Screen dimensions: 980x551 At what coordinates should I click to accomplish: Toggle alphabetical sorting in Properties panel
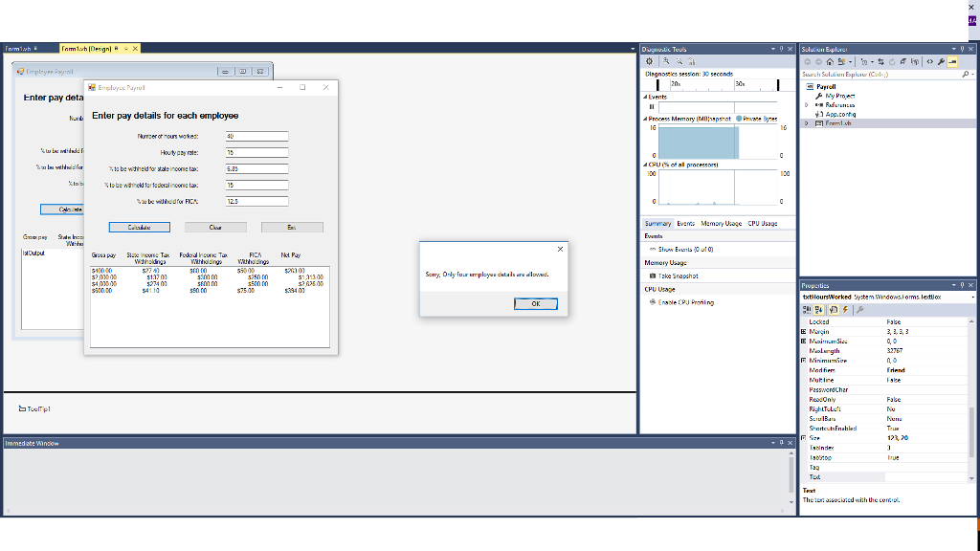(x=819, y=308)
